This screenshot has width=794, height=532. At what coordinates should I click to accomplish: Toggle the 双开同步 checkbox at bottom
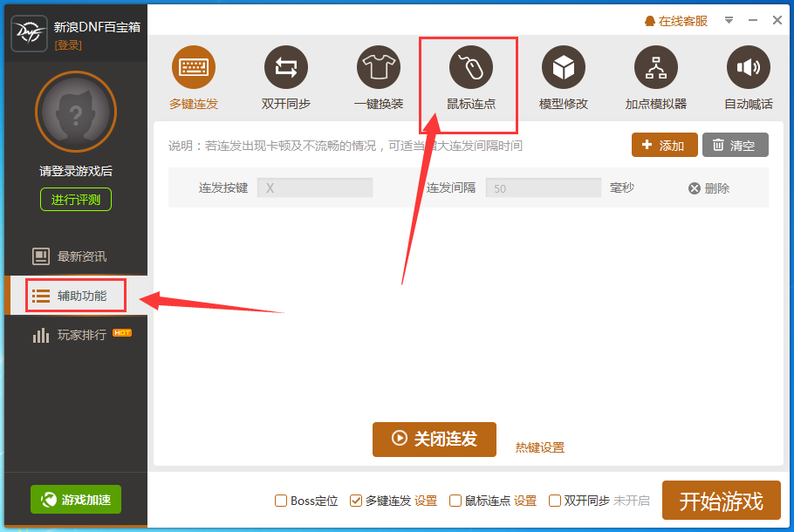555,500
